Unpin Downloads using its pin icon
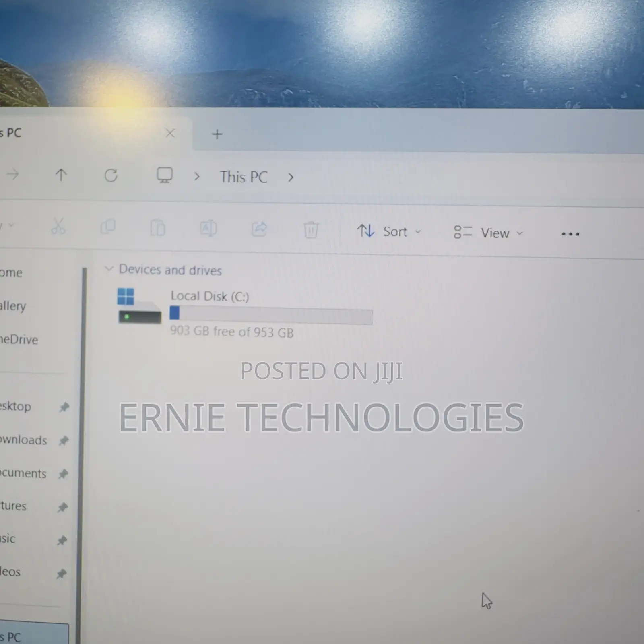644x644 pixels. click(64, 441)
